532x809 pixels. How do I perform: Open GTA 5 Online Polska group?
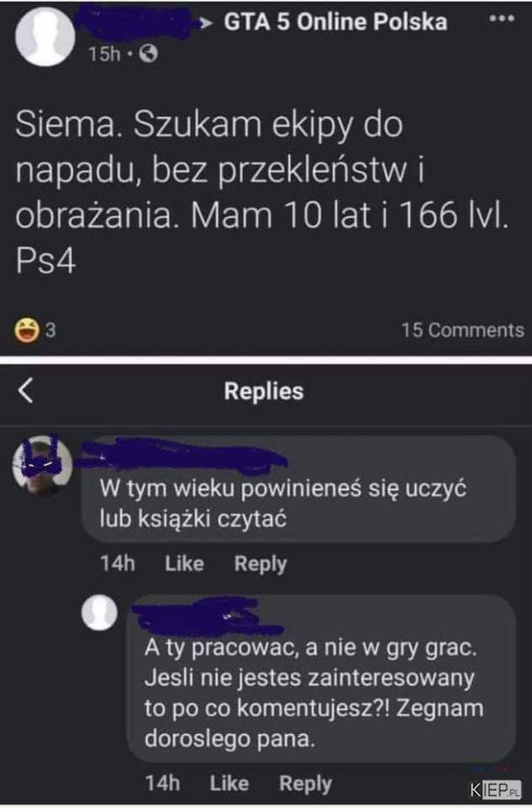(335, 22)
